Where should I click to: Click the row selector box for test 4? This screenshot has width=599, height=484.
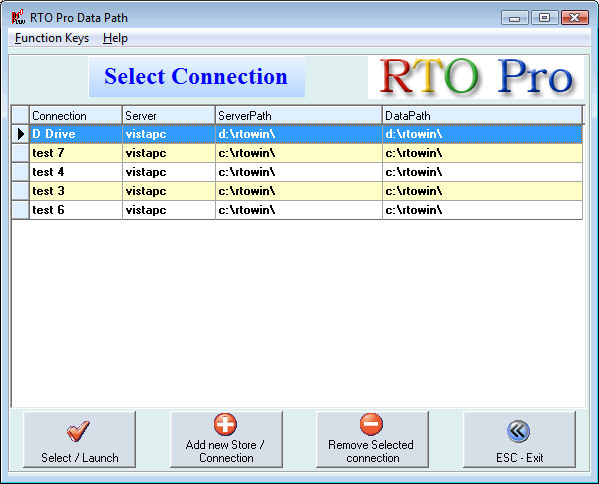click(x=21, y=172)
